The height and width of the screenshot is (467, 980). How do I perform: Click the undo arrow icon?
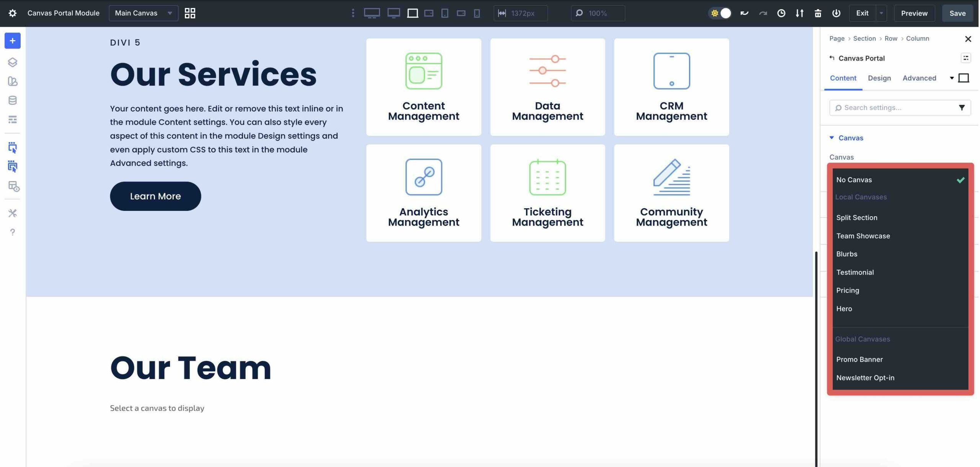(744, 13)
